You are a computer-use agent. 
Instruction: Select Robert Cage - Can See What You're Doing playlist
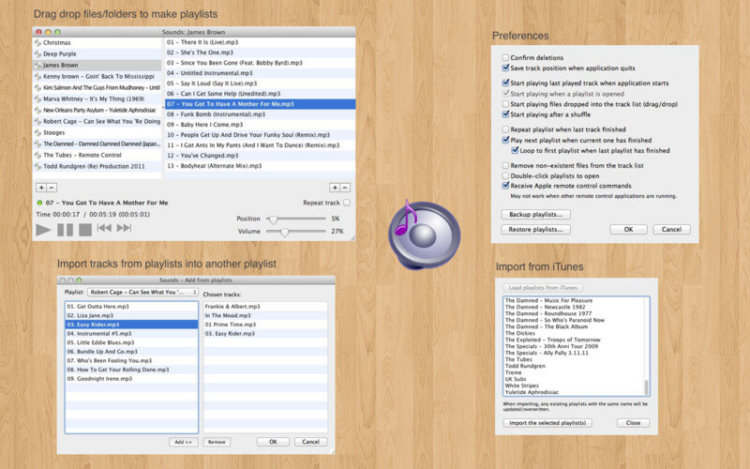click(97, 121)
